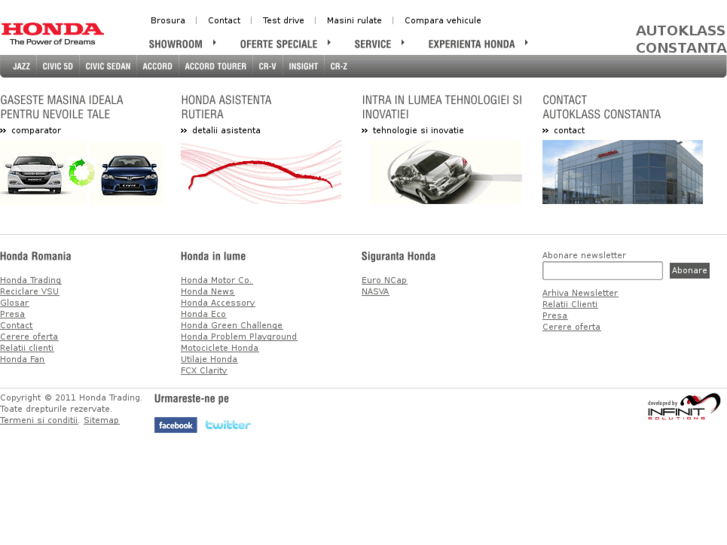Image resolution: width=727 pixels, height=545 pixels.
Task: Open the Twitter page icon
Action: click(x=228, y=425)
